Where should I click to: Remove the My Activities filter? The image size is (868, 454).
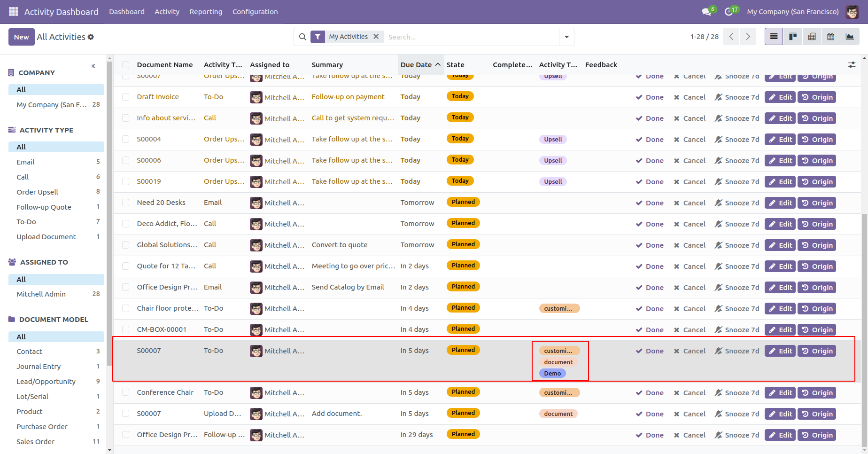(376, 37)
